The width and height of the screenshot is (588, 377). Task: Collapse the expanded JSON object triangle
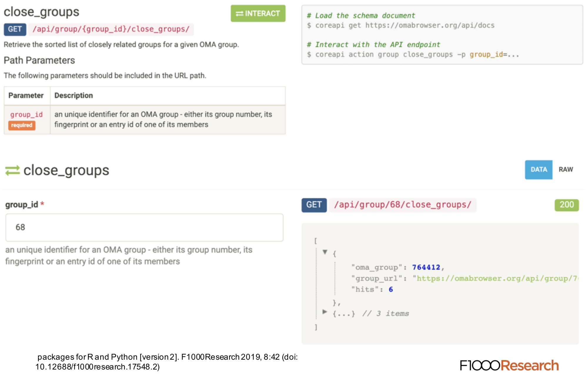pos(325,252)
